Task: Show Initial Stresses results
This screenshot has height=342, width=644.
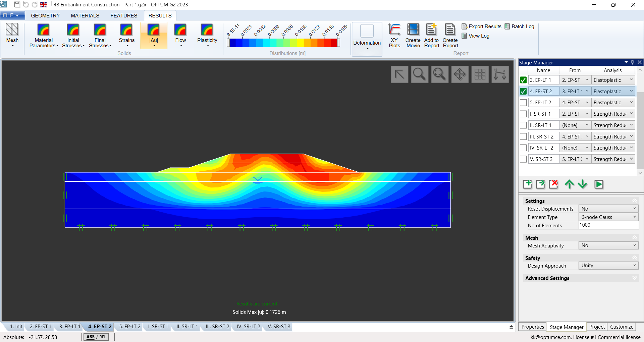Action: click(73, 35)
